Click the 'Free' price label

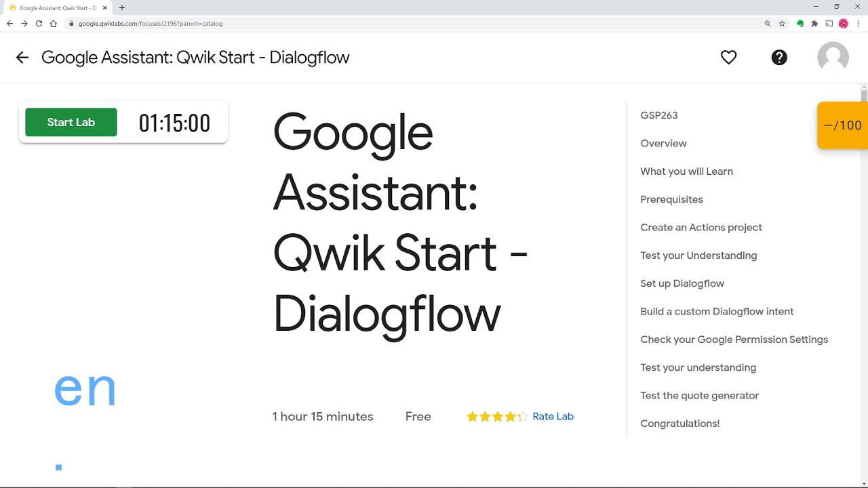[418, 417]
